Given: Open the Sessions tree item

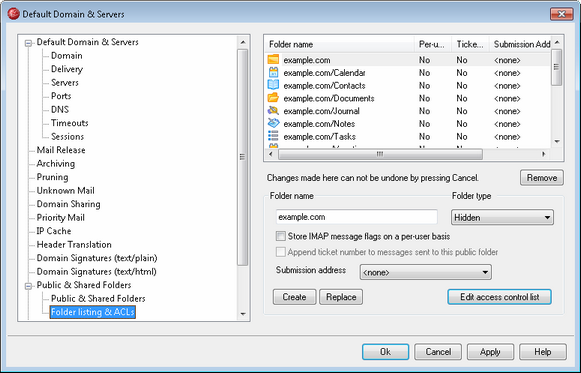Looking at the screenshot, I should (67, 137).
